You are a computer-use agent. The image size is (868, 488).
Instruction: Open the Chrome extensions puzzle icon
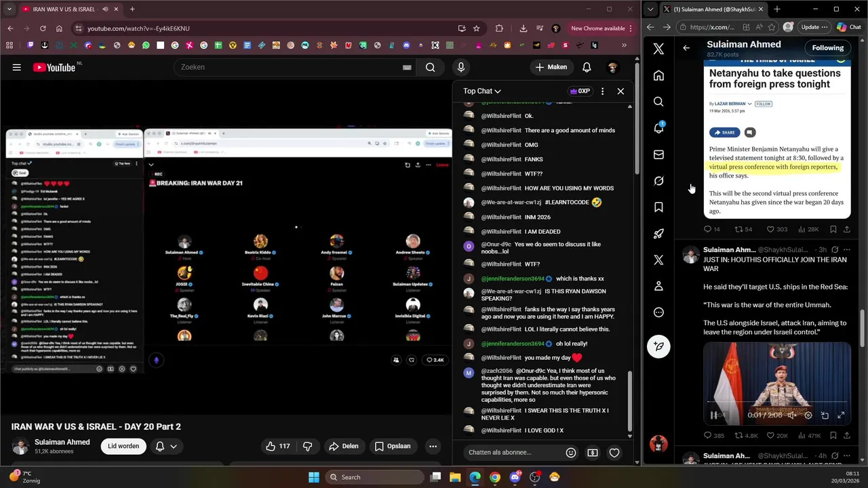(x=500, y=28)
